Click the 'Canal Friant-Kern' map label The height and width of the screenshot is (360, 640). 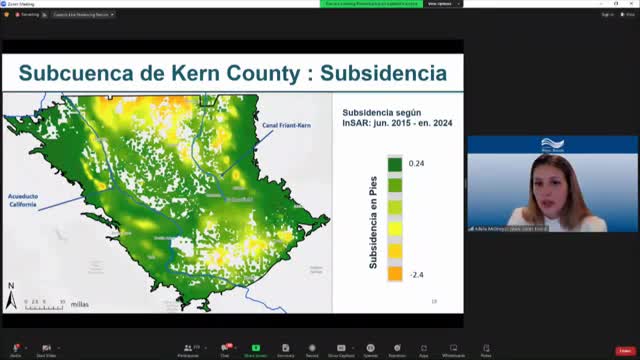click(x=287, y=125)
